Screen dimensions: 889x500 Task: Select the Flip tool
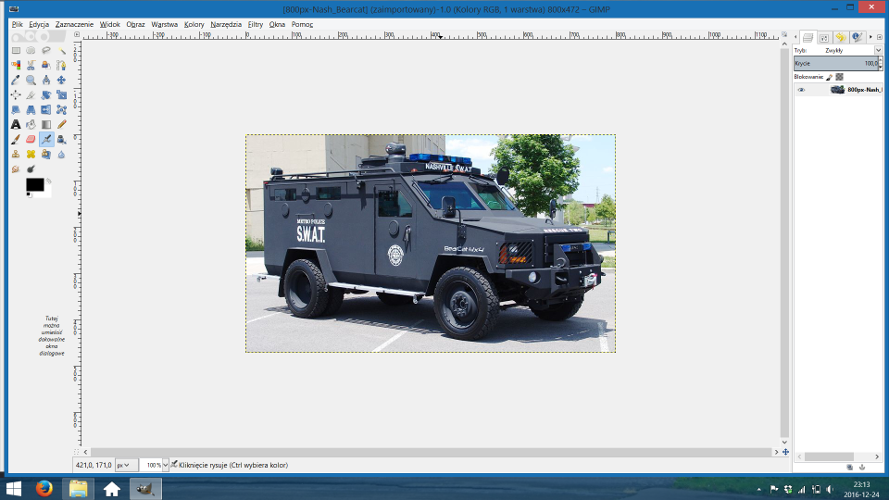(x=46, y=109)
